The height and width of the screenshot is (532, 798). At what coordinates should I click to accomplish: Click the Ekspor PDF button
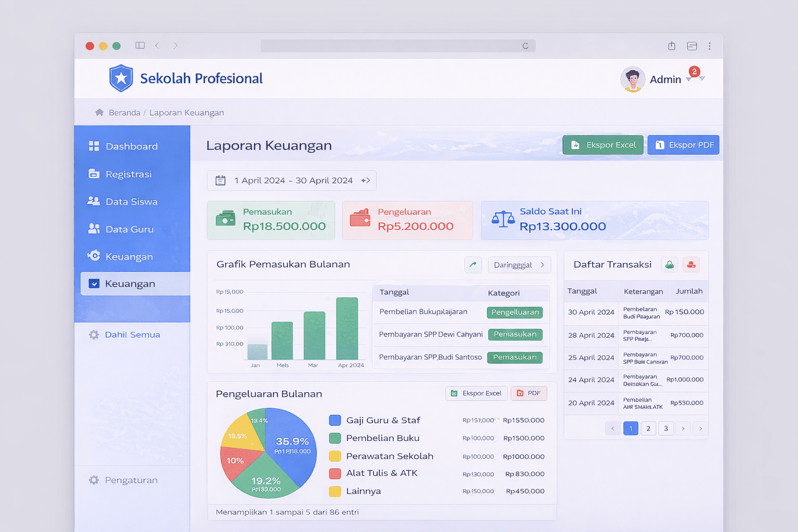coord(683,145)
